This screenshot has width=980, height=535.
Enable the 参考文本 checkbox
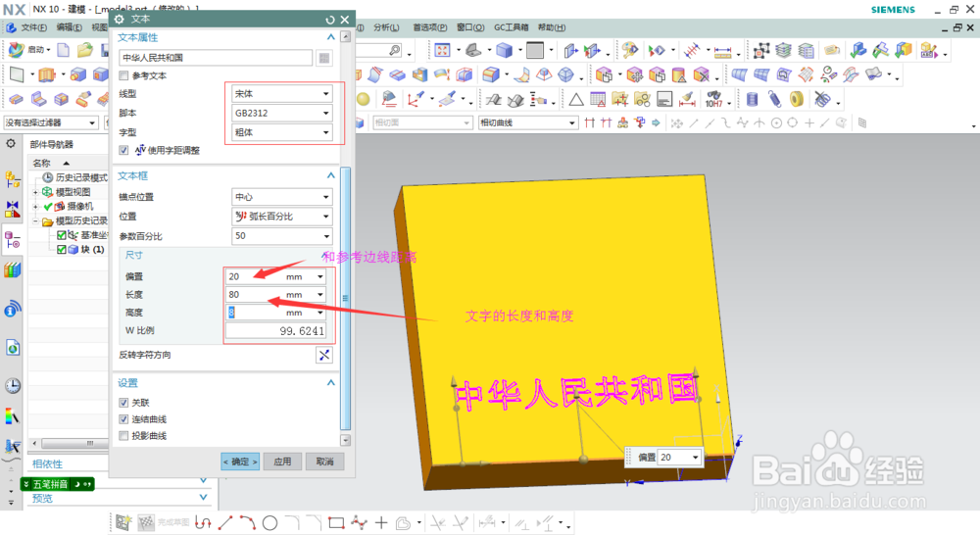tap(123, 75)
